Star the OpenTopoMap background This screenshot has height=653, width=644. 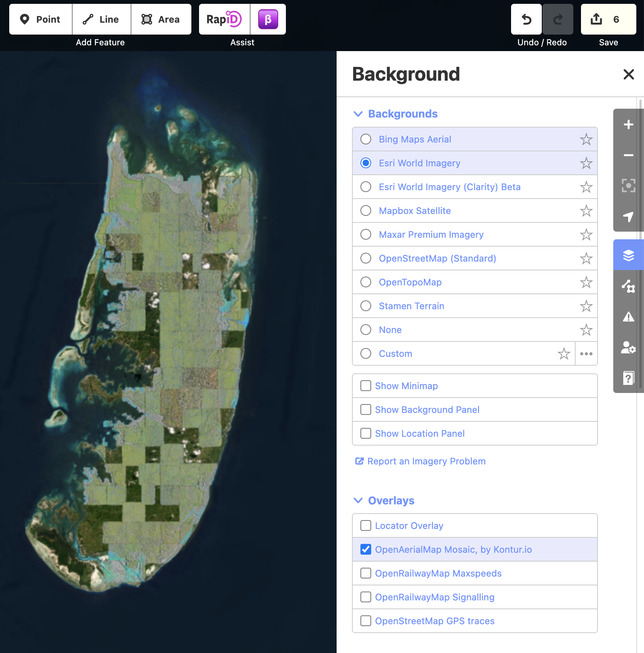(586, 282)
